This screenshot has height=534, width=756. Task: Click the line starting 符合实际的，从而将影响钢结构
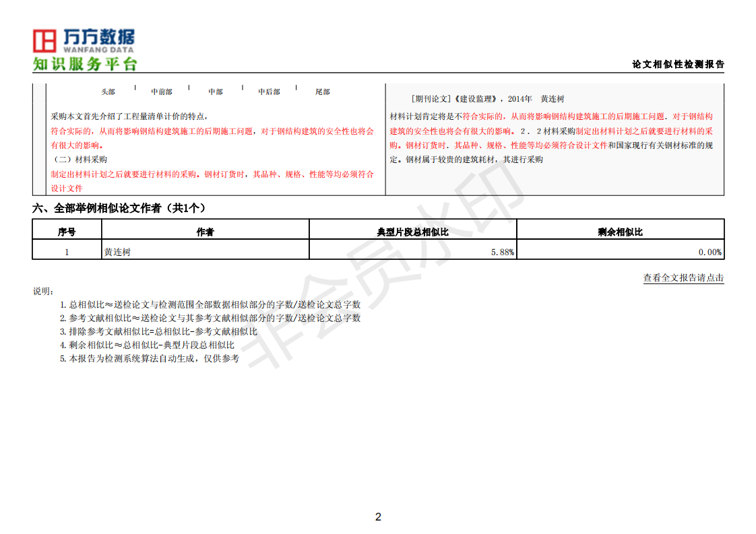(x=212, y=131)
